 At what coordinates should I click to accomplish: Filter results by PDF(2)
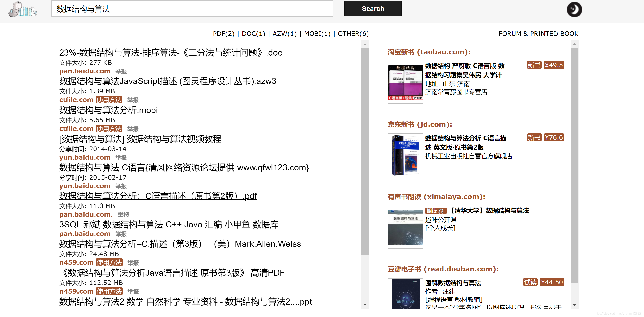tap(223, 34)
